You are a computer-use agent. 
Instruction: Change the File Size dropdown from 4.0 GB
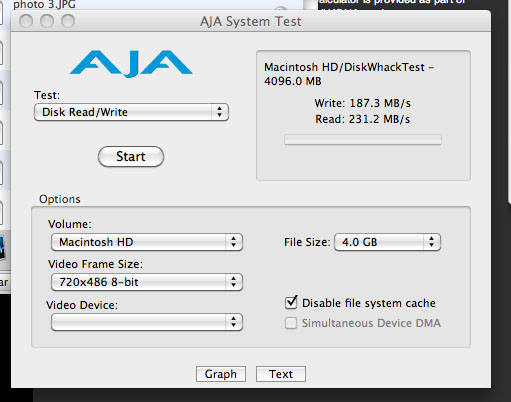pos(387,242)
